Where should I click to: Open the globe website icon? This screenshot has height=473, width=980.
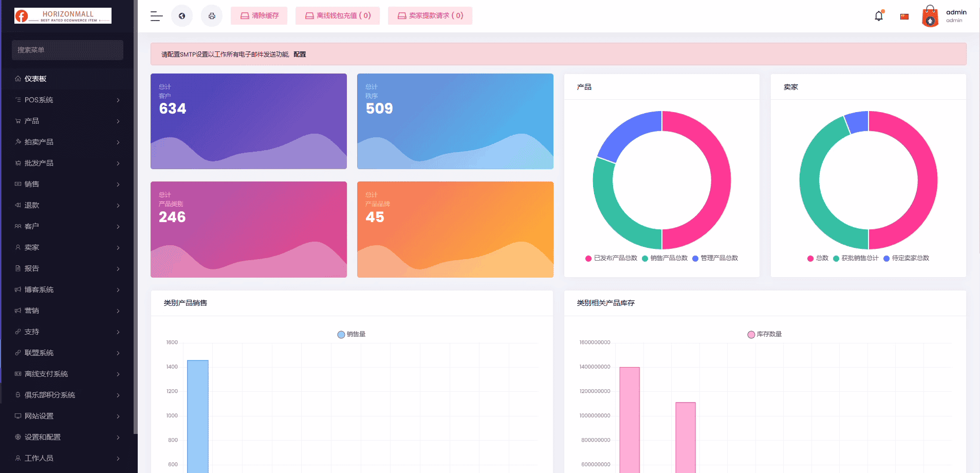point(182,16)
